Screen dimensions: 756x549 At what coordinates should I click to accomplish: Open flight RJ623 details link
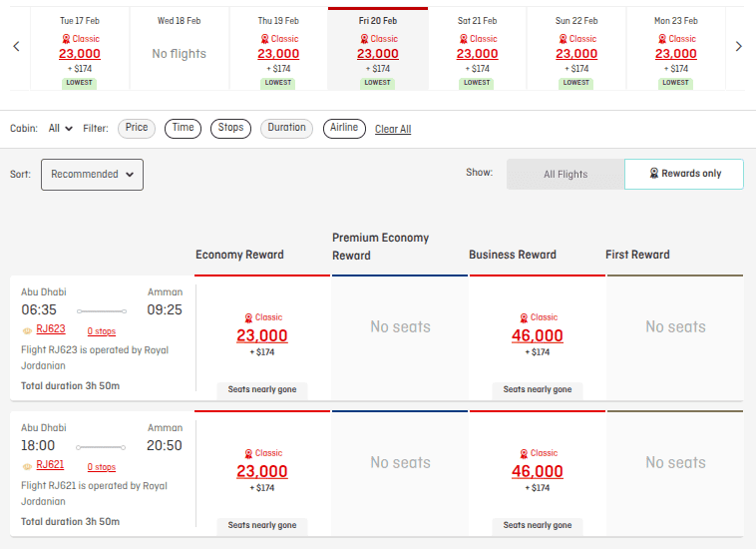point(51,329)
